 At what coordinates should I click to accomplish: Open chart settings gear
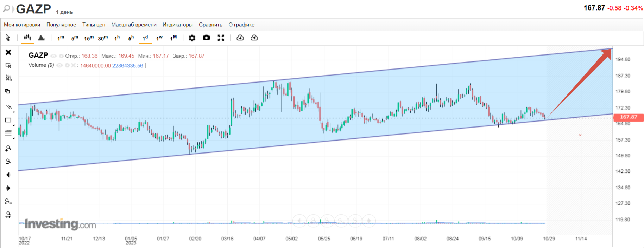tap(192, 38)
